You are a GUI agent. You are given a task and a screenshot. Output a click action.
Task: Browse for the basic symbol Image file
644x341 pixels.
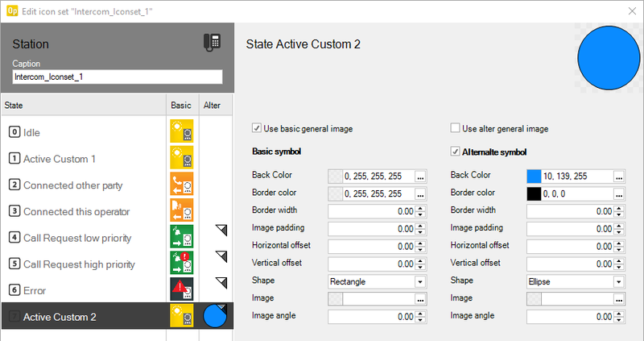point(419,299)
